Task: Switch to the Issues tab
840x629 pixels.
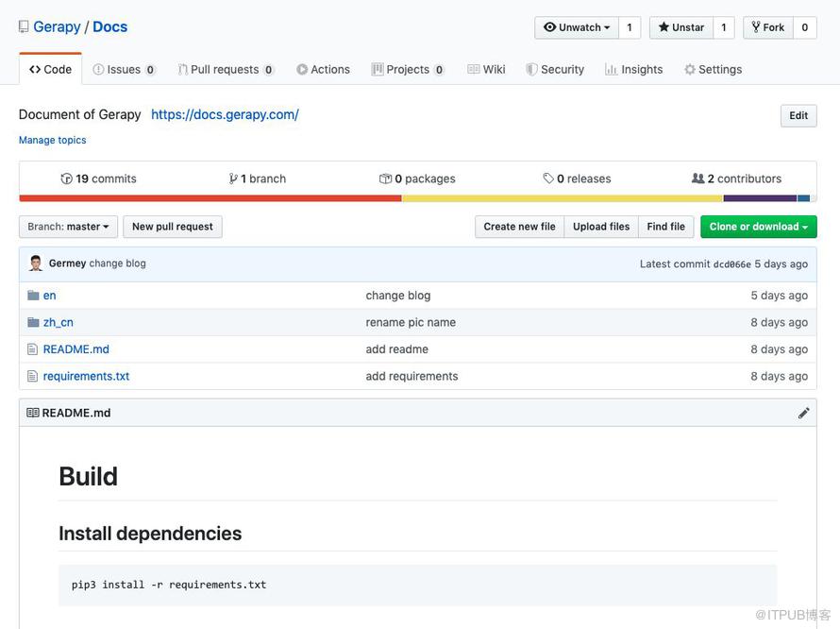Action: [x=124, y=69]
